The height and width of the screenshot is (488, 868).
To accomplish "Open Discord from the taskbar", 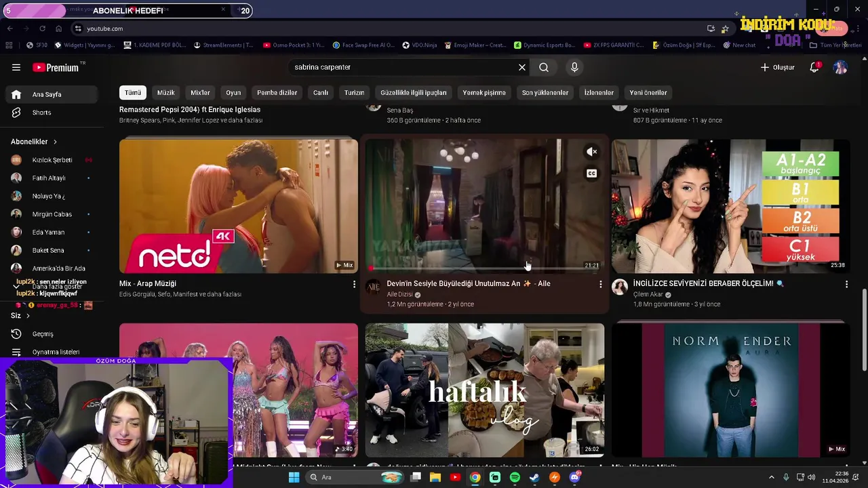I will click(x=574, y=477).
